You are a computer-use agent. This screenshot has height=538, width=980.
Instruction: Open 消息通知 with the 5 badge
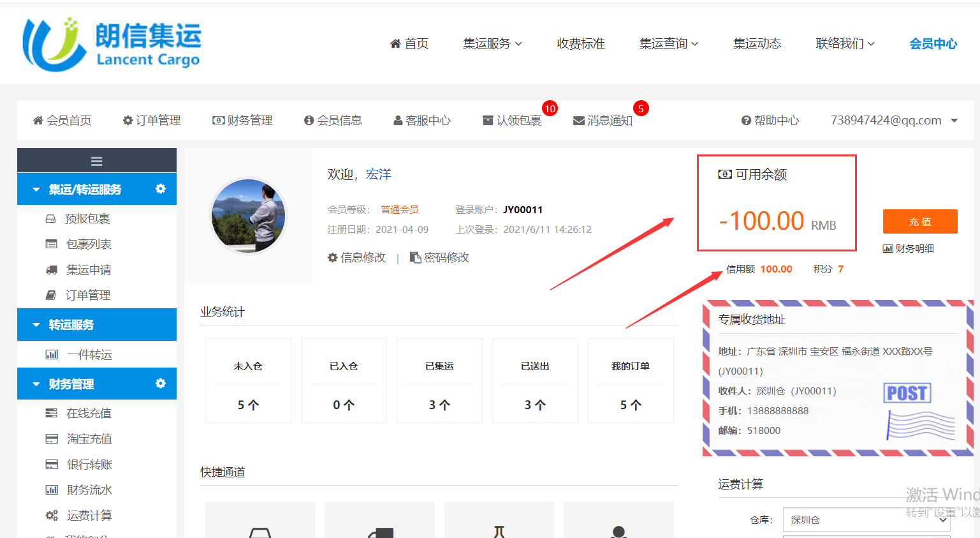[x=603, y=121]
